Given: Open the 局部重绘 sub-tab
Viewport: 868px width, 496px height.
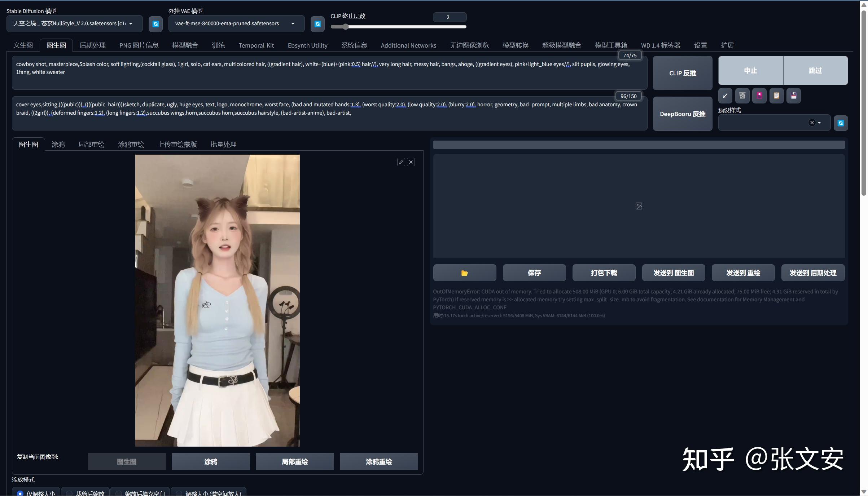Looking at the screenshot, I should (x=91, y=145).
